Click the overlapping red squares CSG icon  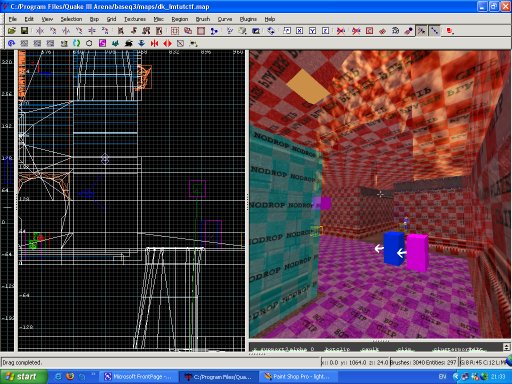point(188,31)
